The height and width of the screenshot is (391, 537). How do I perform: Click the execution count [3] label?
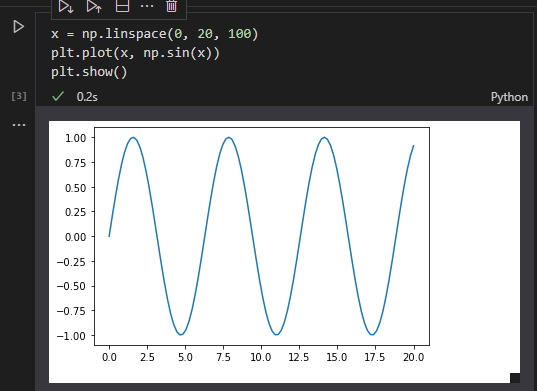coord(19,96)
